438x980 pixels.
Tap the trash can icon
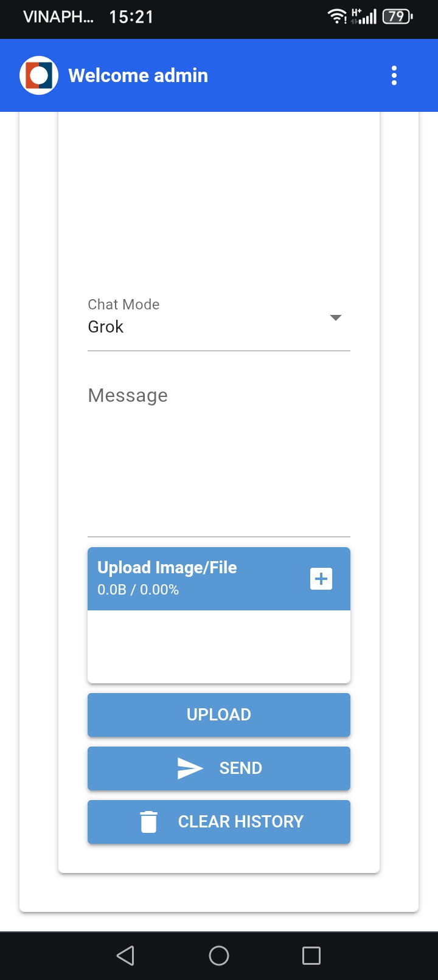(x=148, y=821)
